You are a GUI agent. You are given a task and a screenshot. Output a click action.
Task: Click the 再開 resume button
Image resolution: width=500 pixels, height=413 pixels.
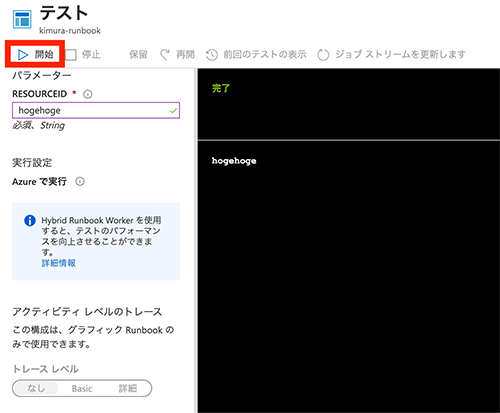click(177, 54)
